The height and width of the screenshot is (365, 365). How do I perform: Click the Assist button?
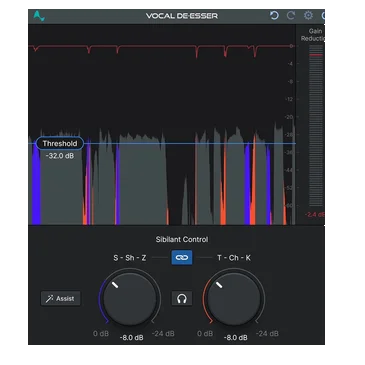[60, 298]
